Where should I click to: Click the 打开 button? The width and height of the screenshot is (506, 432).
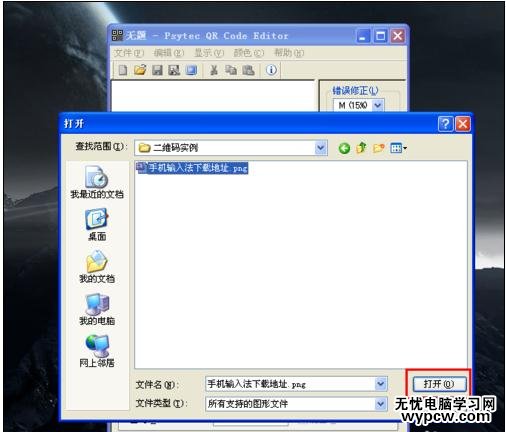click(x=439, y=384)
